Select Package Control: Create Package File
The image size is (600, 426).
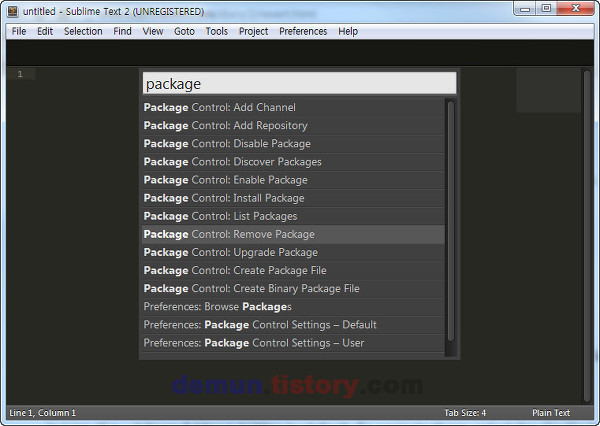[293, 271]
